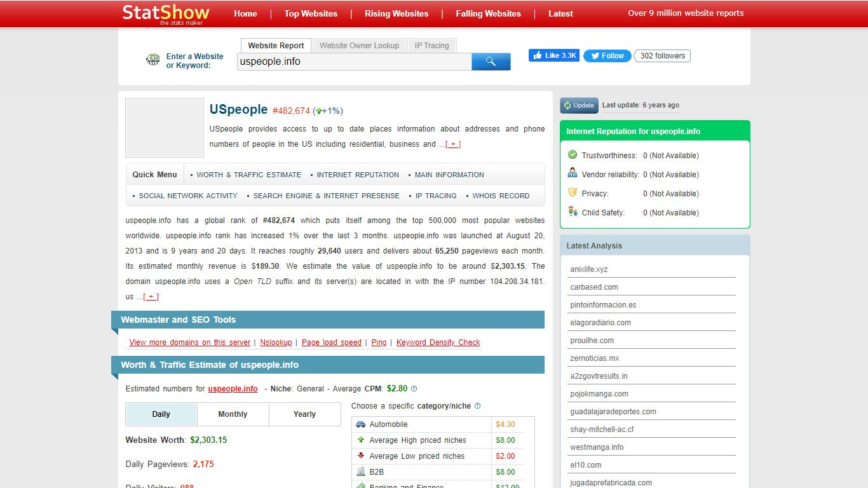Viewport: 868px width, 488px height.
Task: Select the Yearly estimate tab
Action: click(304, 414)
